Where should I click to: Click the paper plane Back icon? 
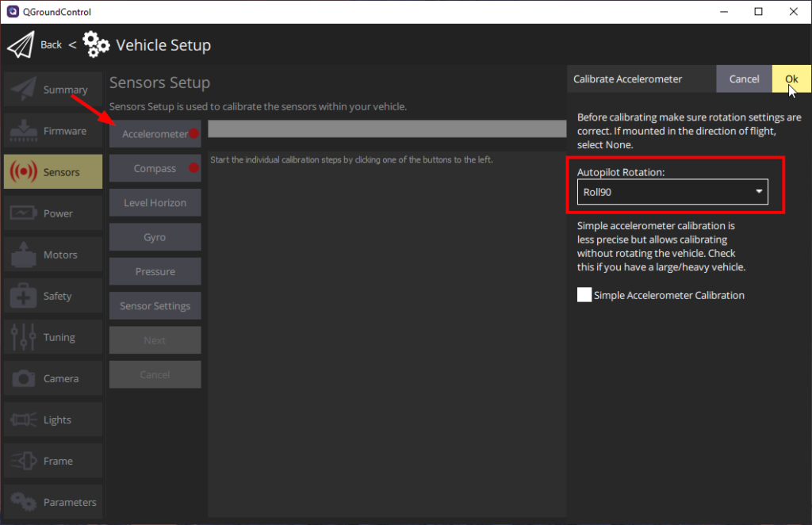pos(21,44)
